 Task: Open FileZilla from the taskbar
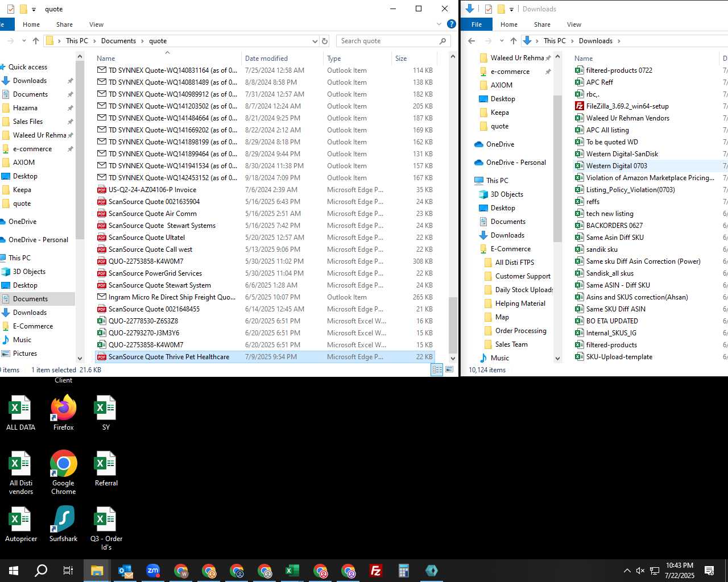(376, 571)
